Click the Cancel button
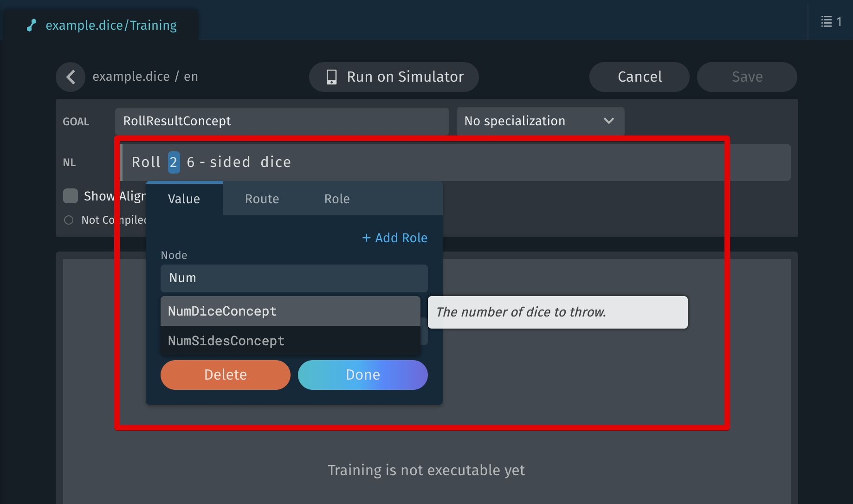Screen dimensions: 853x504 [640, 77]
